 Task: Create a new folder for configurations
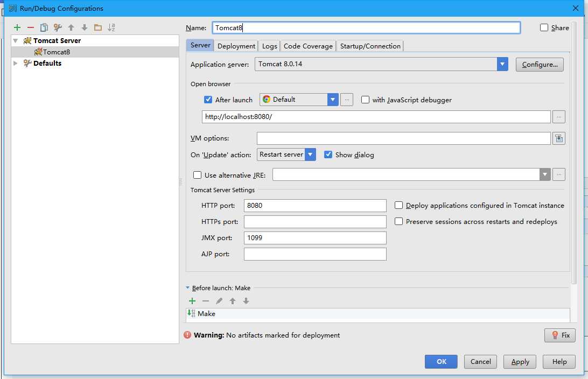pos(98,27)
